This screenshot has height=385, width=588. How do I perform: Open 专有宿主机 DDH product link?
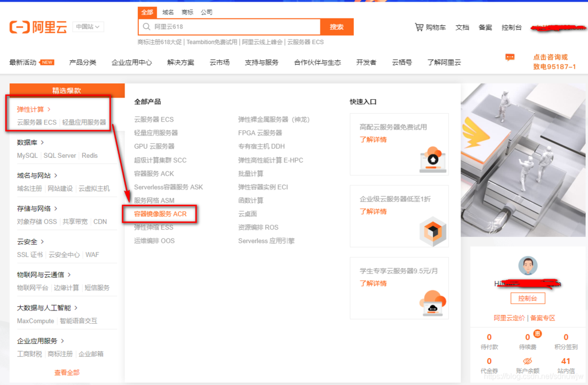[x=261, y=146]
